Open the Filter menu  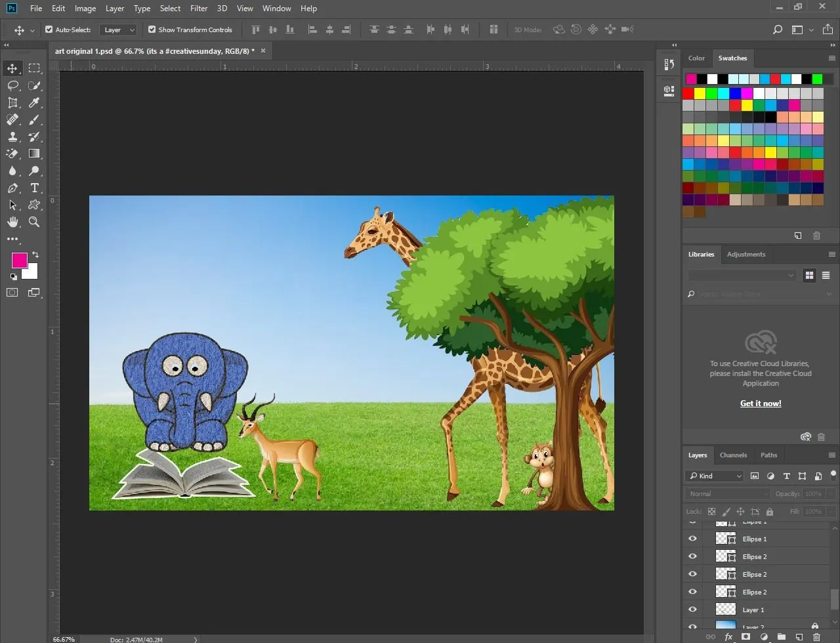pos(199,9)
